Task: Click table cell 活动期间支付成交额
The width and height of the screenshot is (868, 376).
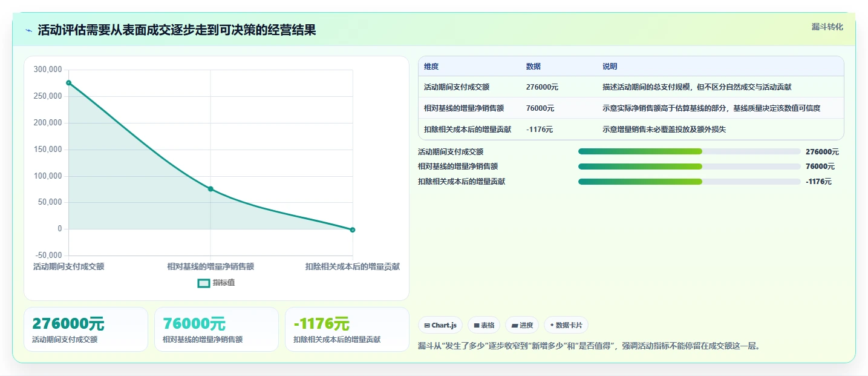Action: point(457,87)
